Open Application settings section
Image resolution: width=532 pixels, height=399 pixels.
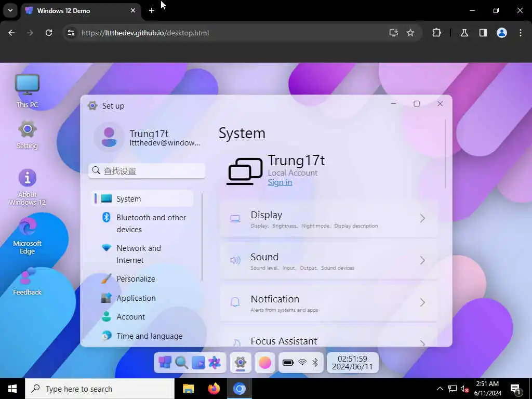click(142, 298)
